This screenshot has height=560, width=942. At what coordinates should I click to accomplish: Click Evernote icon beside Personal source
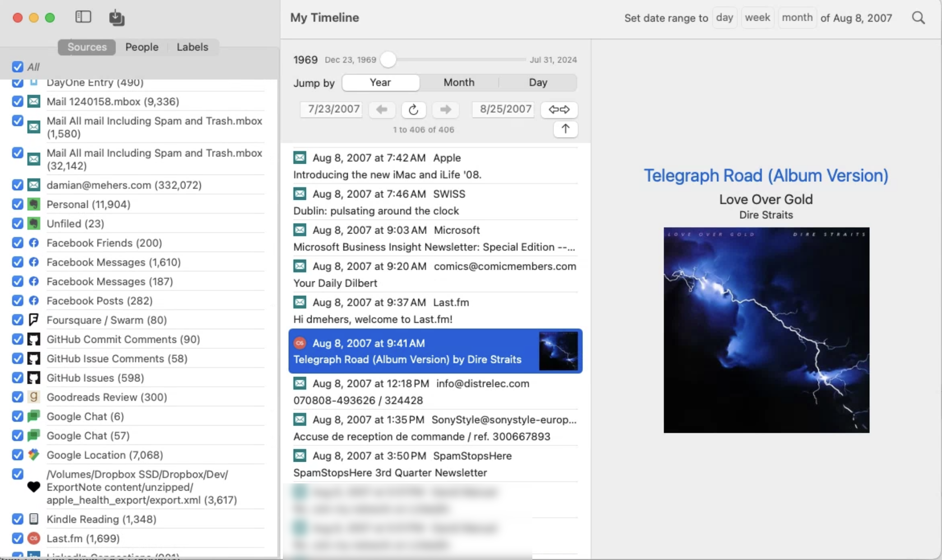pyautogui.click(x=34, y=204)
